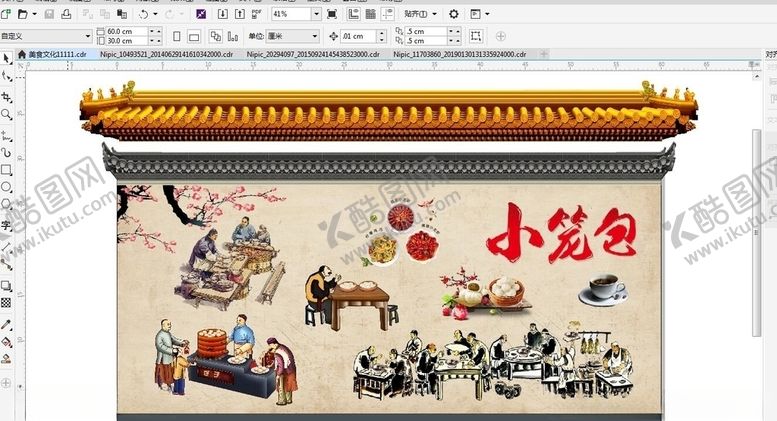Switch to Nipic_10493521 document tab
The image size is (777, 421).
tap(166, 54)
